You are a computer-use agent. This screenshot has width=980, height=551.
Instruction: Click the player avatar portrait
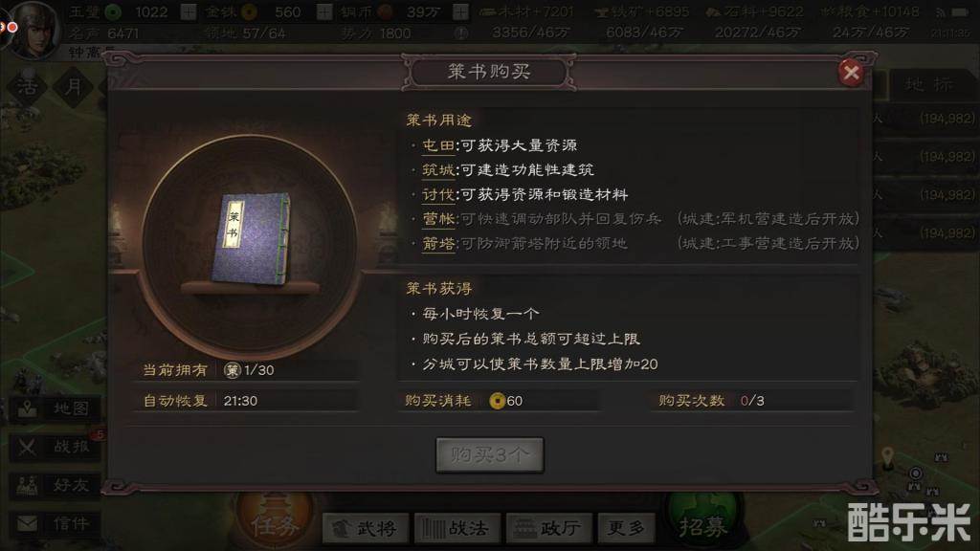[34, 28]
